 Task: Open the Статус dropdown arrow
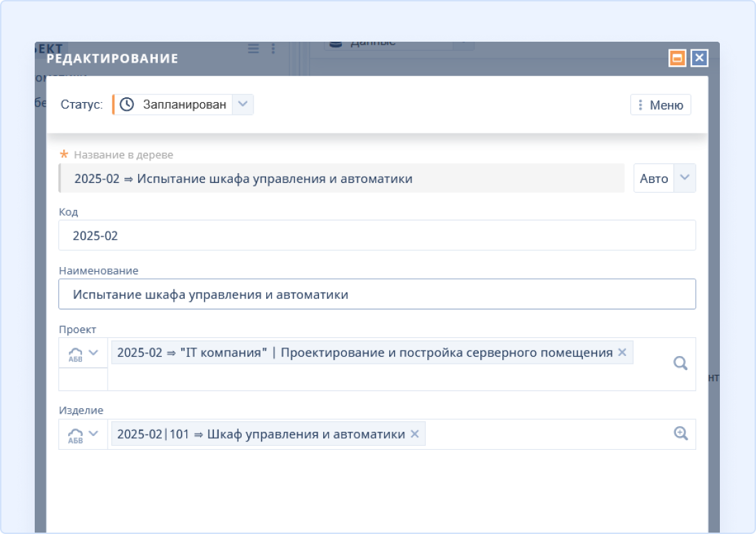click(x=243, y=104)
